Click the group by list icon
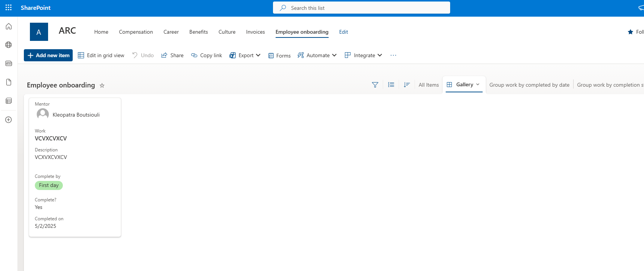The height and width of the screenshot is (271, 644). point(391,85)
